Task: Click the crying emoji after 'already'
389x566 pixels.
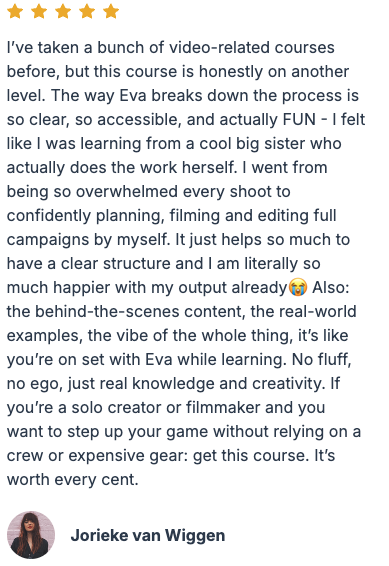Action: click(298, 288)
